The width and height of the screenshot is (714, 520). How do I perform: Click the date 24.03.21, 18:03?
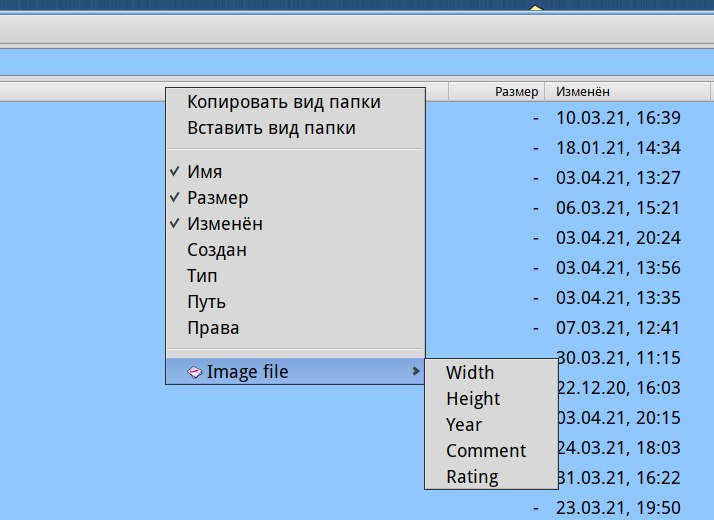coord(619,448)
